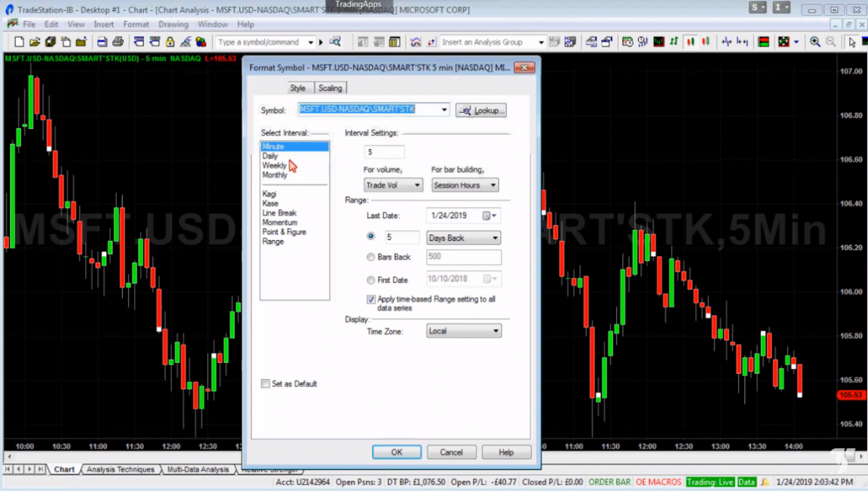The image size is (868, 491).
Task: Click the Cancel button
Action: click(451, 452)
